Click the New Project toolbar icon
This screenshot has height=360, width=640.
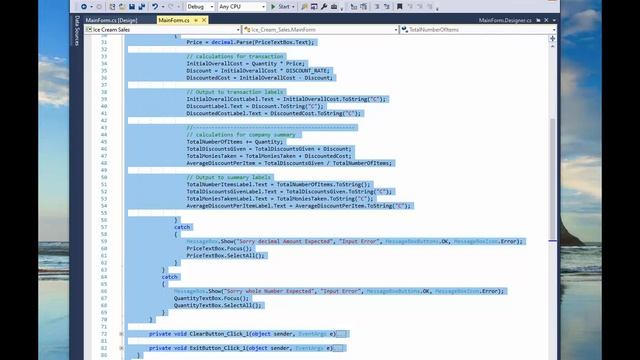[x=112, y=7]
